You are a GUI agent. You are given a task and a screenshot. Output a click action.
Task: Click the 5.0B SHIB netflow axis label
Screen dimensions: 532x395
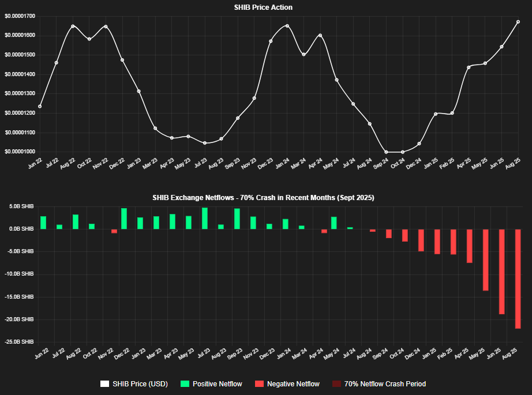pos(21,206)
